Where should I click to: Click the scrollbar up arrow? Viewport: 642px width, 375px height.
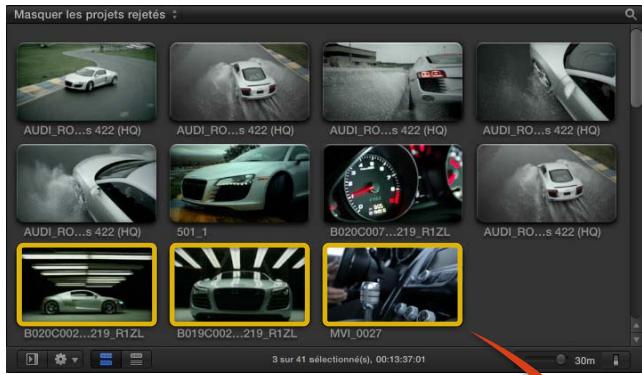click(636, 326)
